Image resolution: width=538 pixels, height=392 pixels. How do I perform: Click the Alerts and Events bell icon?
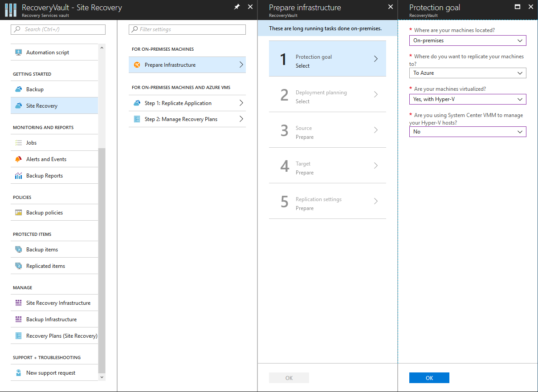(18, 159)
